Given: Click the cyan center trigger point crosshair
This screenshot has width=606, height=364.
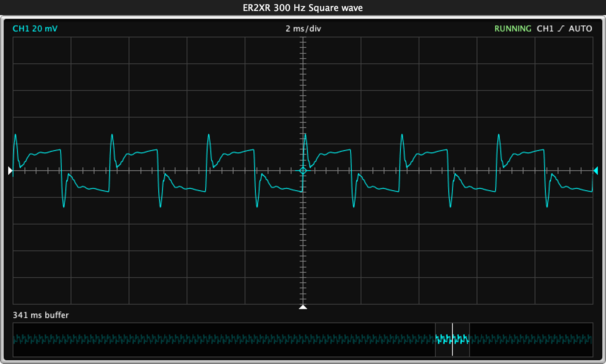Looking at the screenshot, I should [x=303, y=171].
